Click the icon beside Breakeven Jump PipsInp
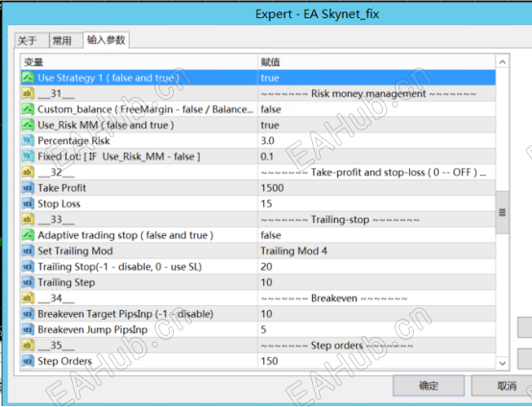532x407 pixels. click(28, 329)
